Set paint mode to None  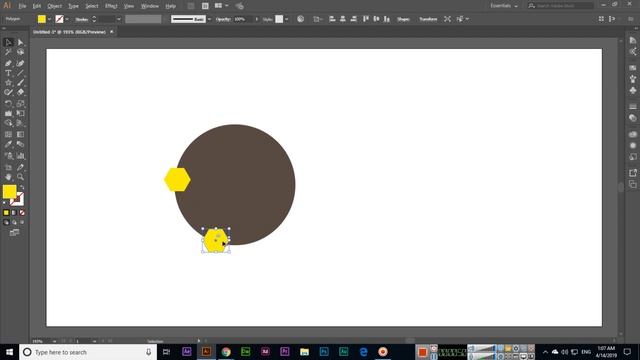(22, 213)
